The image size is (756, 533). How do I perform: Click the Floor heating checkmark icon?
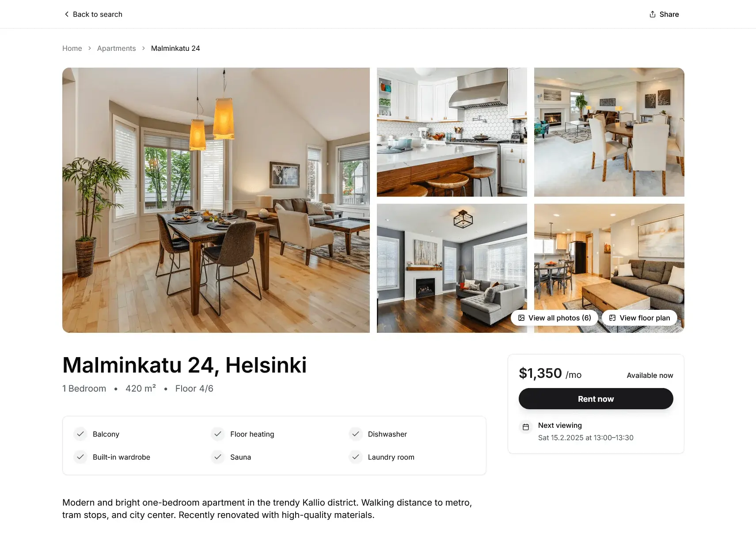218,434
